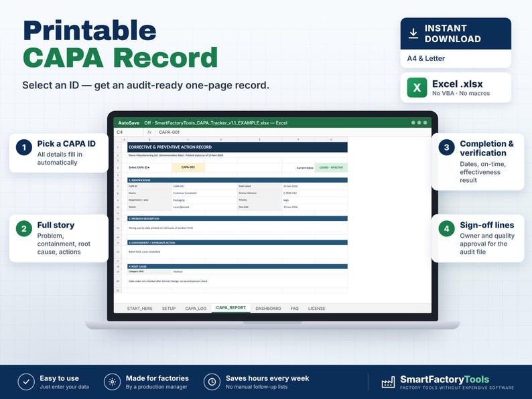Click the download arrow icon
The height and width of the screenshot is (399, 532).
413,33
